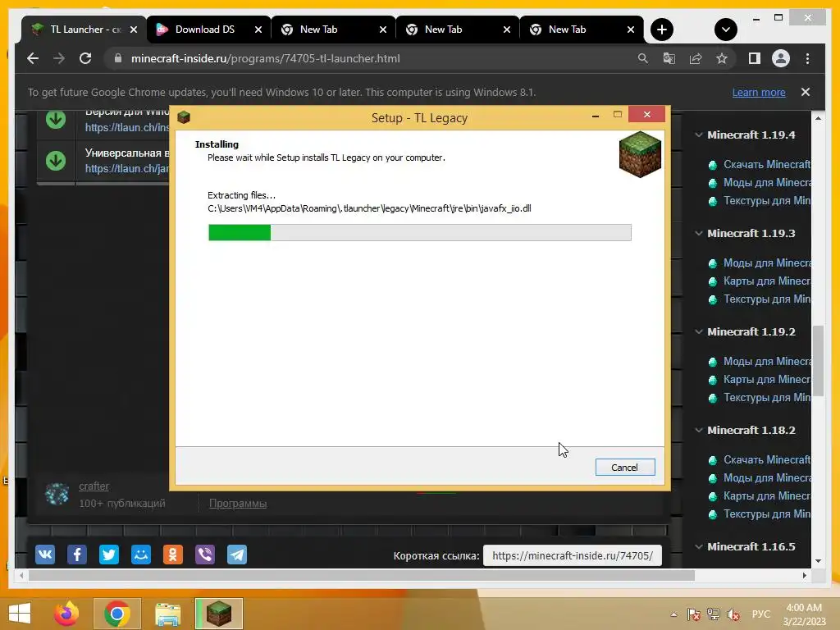Share via VK icon

point(45,555)
